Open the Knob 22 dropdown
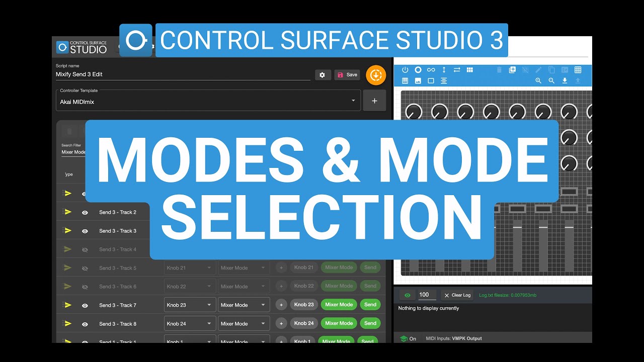This screenshot has width=644, height=362. click(x=190, y=287)
